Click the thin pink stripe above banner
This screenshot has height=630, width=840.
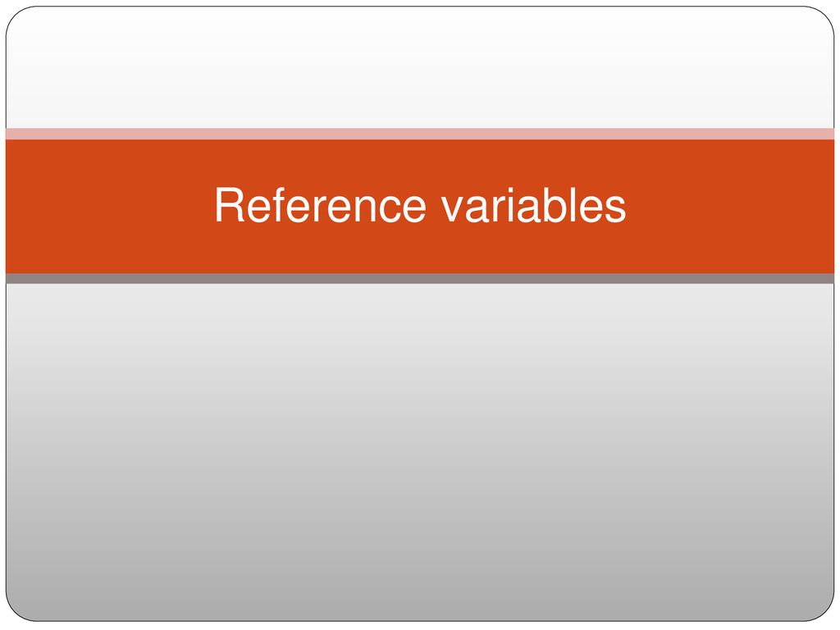tap(420, 134)
